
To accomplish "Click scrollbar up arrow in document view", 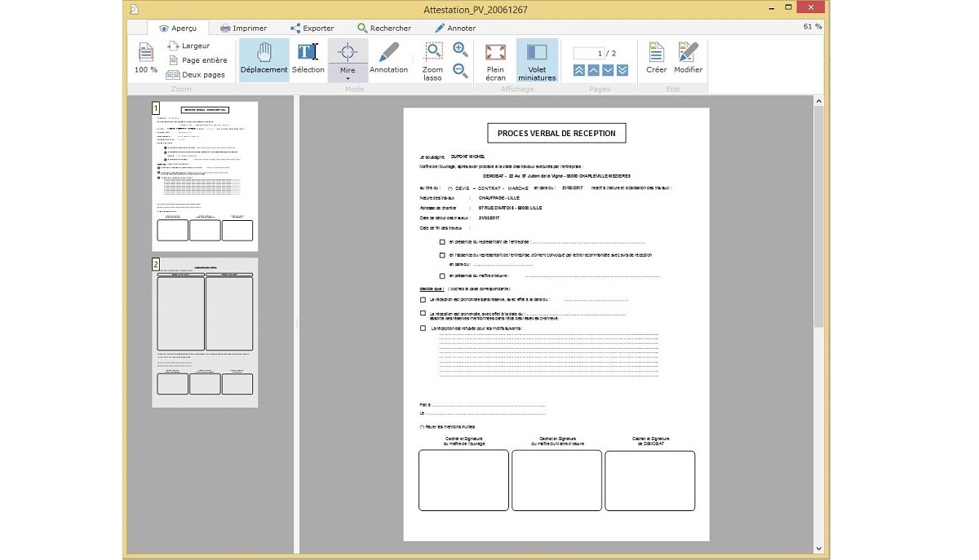I will click(818, 101).
